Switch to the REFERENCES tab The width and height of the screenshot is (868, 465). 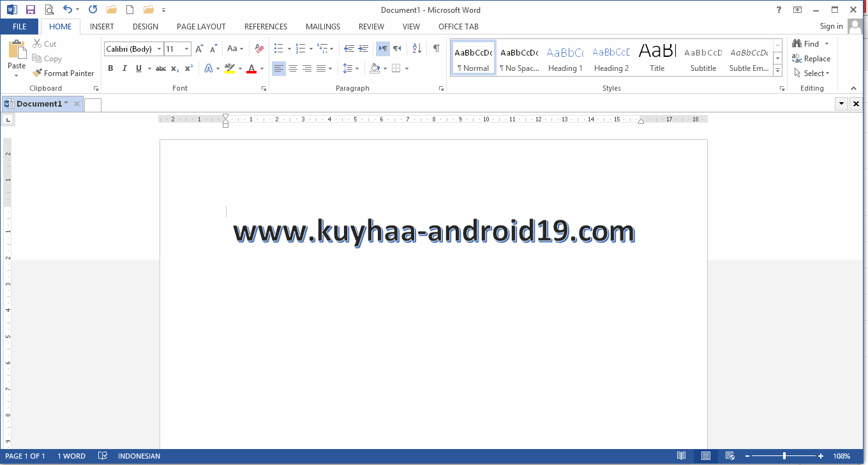point(266,27)
